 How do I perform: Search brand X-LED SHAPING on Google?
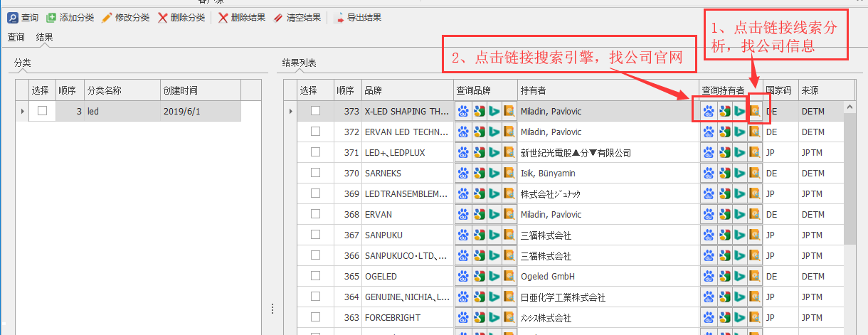(479, 111)
